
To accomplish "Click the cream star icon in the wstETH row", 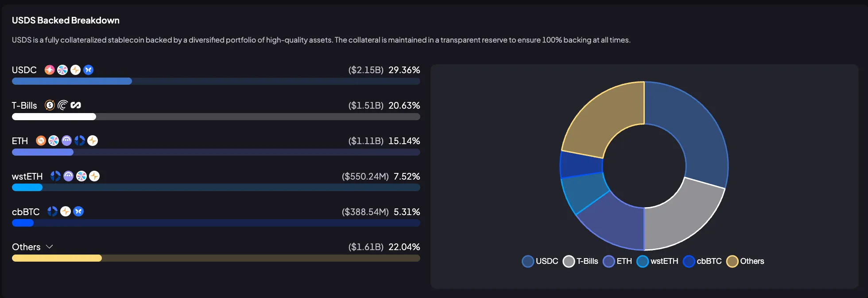I will coord(94,176).
